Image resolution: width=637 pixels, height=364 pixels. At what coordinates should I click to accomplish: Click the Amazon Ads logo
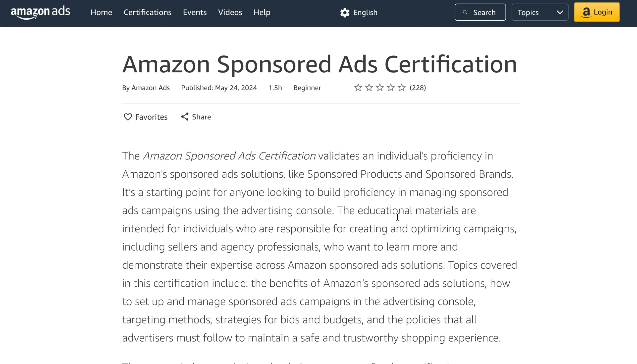point(41,12)
